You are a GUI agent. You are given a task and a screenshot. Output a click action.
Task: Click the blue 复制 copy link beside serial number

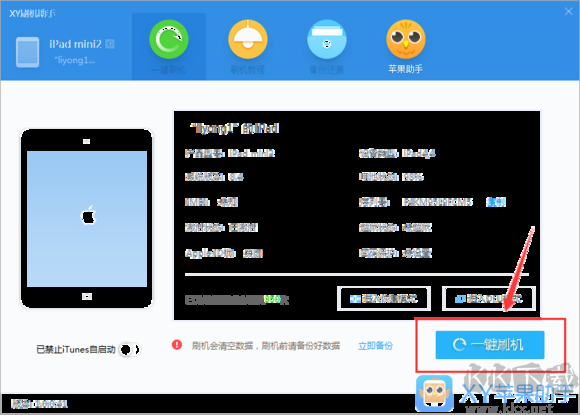coord(496,202)
